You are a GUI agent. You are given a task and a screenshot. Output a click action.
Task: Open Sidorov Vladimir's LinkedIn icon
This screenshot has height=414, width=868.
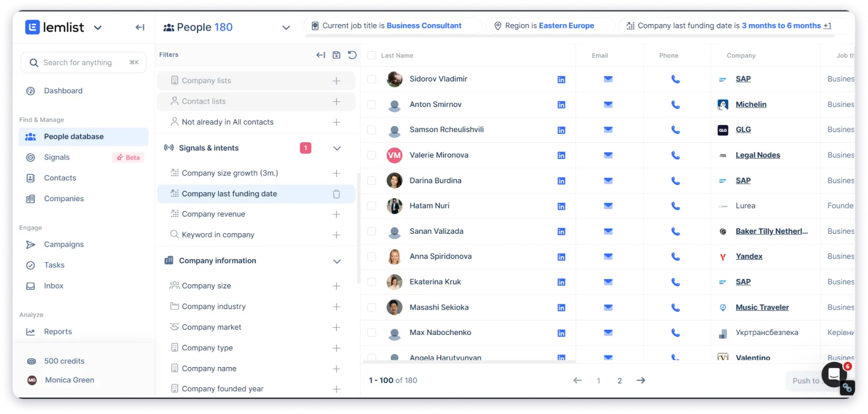[561, 80]
